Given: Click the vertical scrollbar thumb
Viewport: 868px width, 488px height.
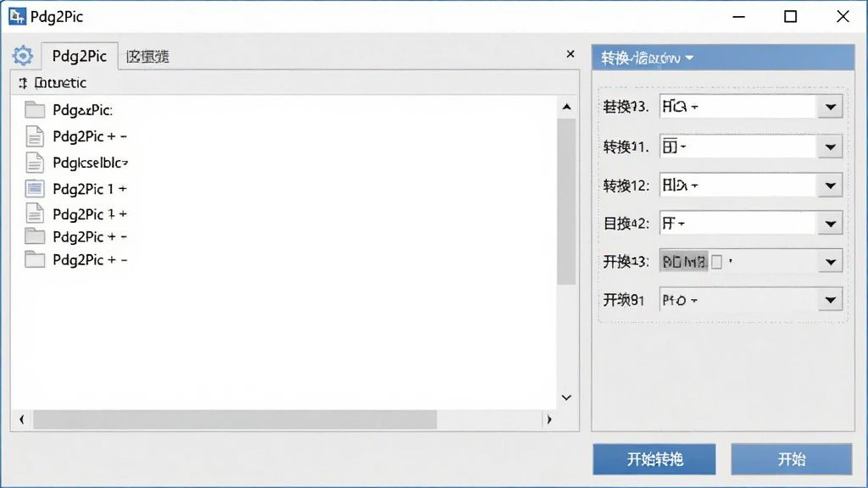Looking at the screenshot, I should point(566,202).
